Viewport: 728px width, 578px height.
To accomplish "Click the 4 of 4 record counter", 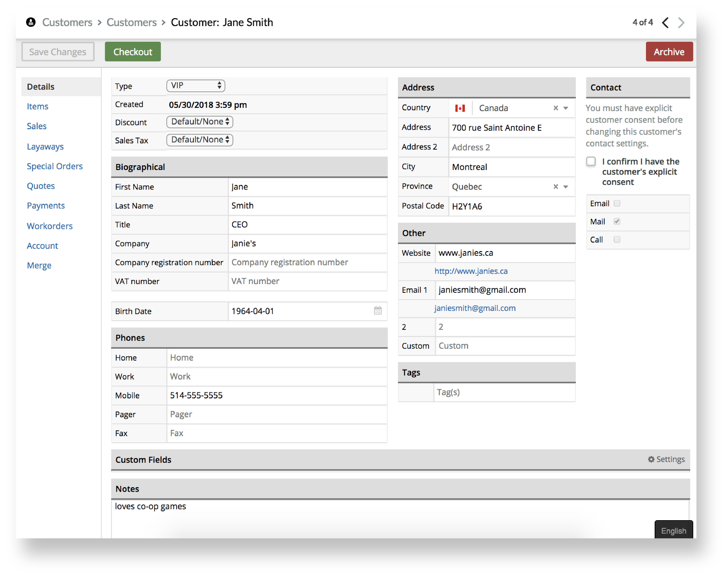I will [x=643, y=22].
